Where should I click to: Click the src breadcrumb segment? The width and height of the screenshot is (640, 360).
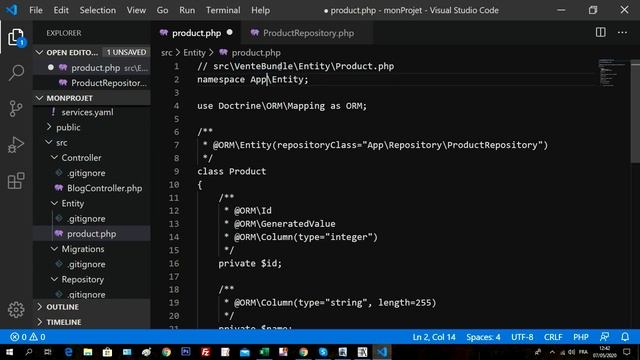point(167,53)
